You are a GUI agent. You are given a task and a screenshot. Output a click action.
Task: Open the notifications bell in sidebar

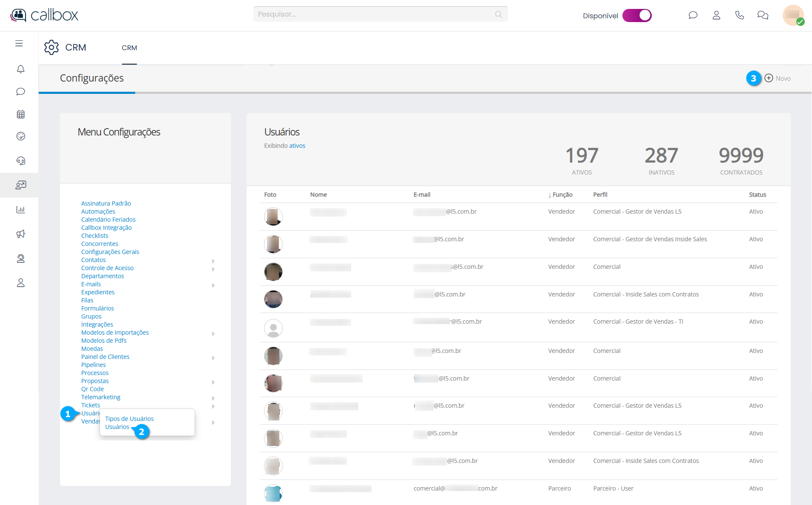click(x=20, y=69)
